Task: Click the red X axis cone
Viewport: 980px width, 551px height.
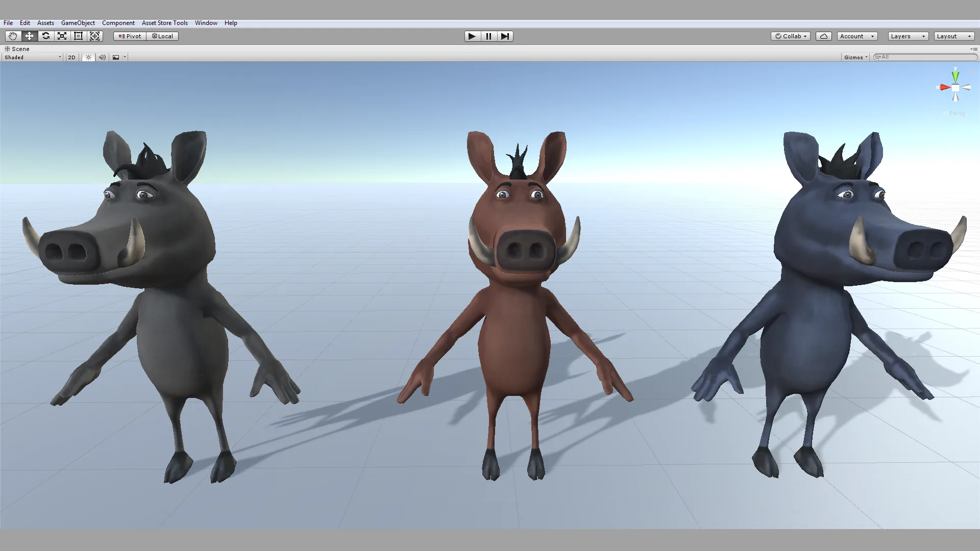Action: click(945, 88)
